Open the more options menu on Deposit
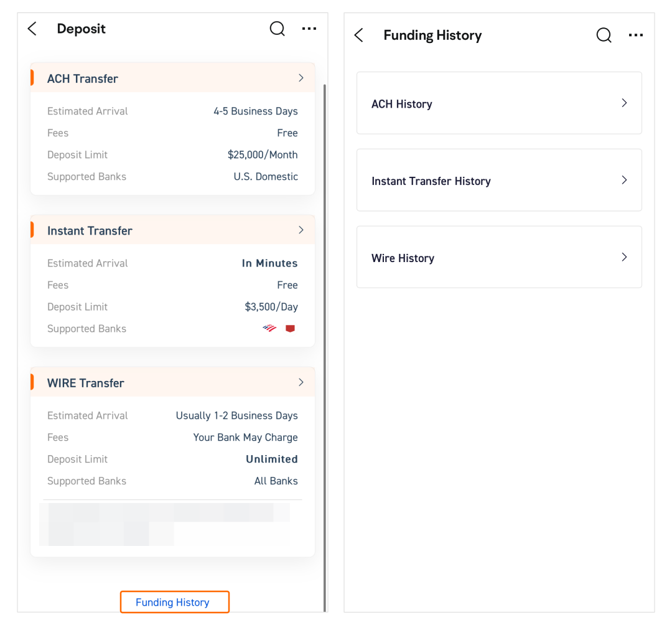This screenshot has width=672, height=625. click(309, 29)
